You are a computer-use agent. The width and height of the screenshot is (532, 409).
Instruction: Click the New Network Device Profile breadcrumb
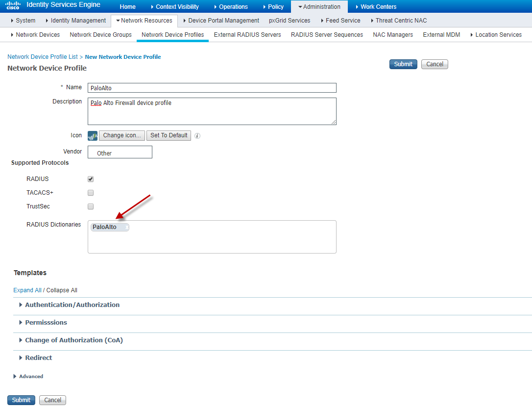123,57
